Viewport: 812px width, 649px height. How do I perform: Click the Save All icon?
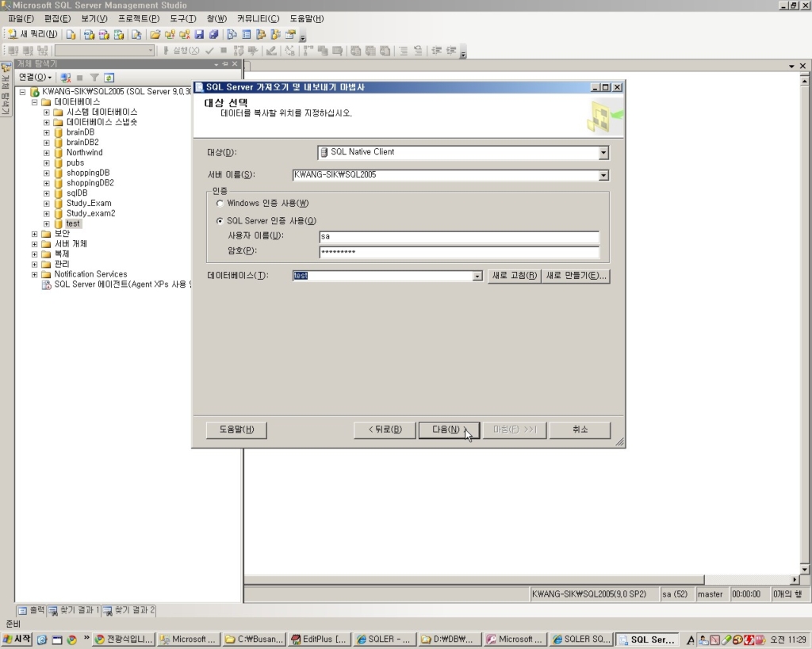tap(214, 35)
